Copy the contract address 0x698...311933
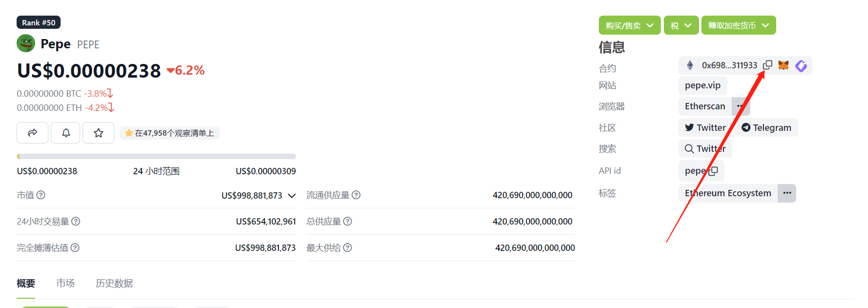This screenshot has width=868, height=308. click(767, 65)
